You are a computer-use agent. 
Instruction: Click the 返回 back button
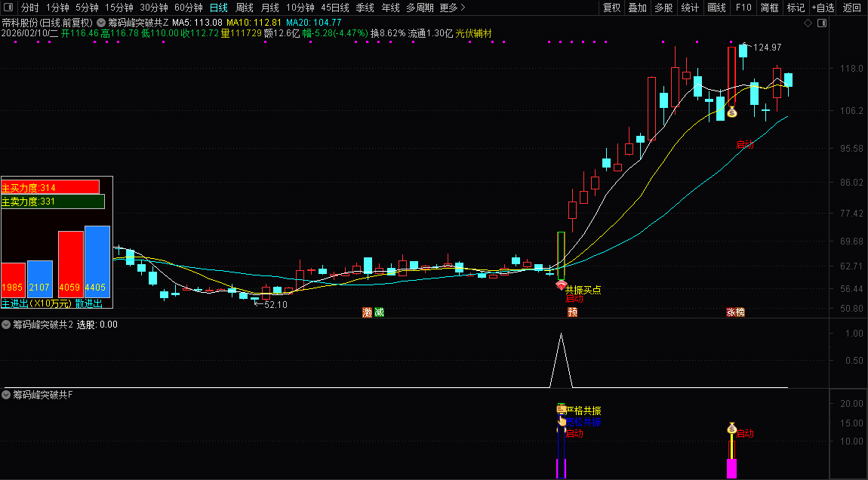(852, 8)
